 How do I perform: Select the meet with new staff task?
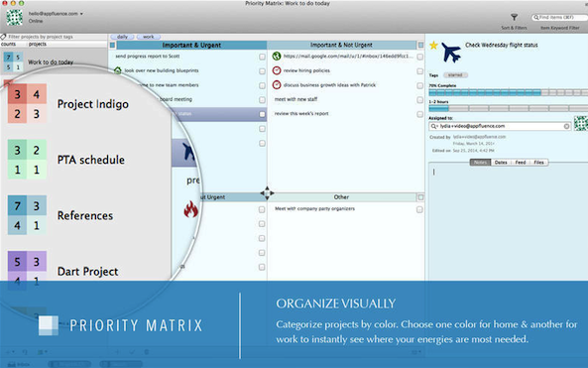(295, 99)
